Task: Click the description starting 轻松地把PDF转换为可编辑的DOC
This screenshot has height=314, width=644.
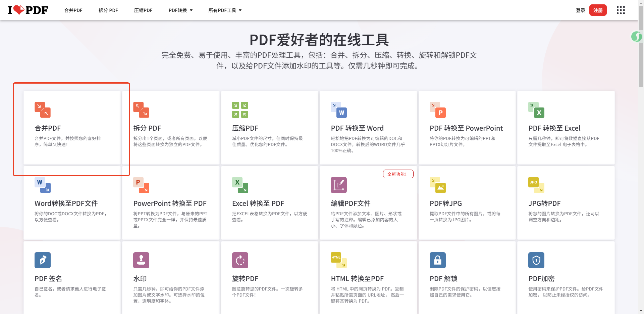Action: [x=368, y=144]
